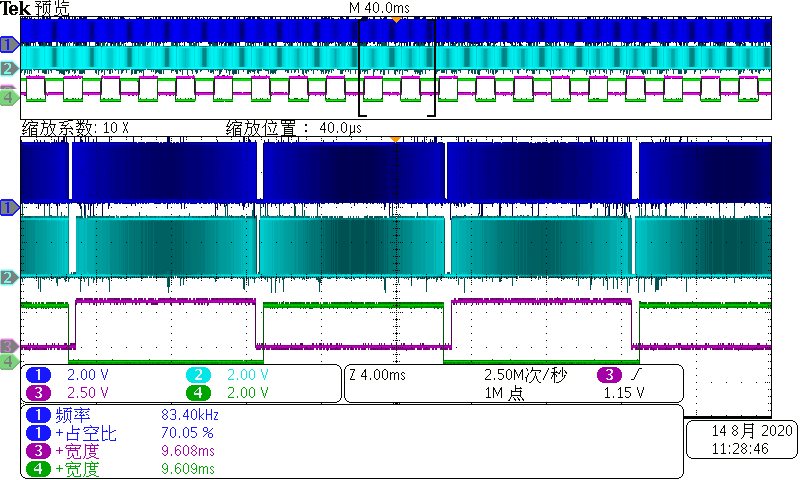Click the 1M 点 record length readout
The height and width of the screenshot is (480, 800).
tap(505, 393)
